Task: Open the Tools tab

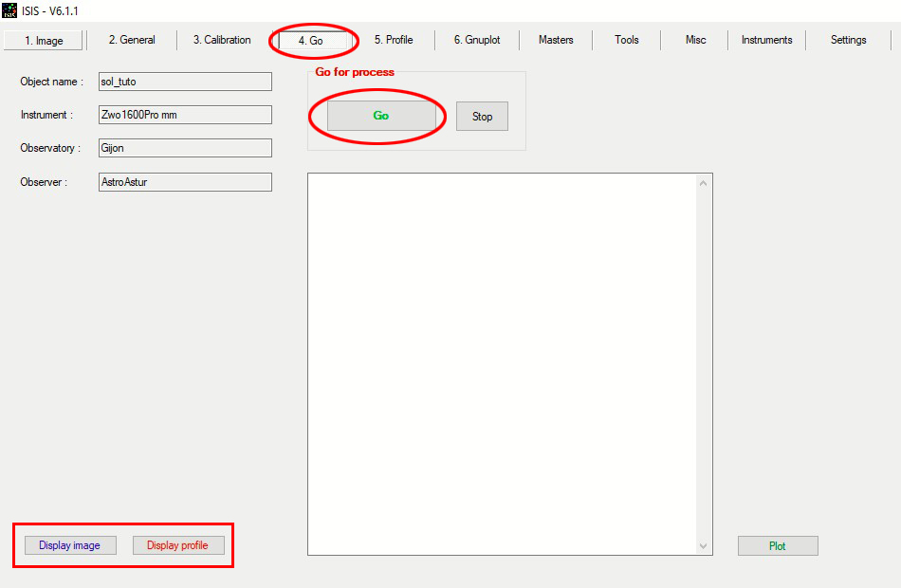Action: point(626,40)
